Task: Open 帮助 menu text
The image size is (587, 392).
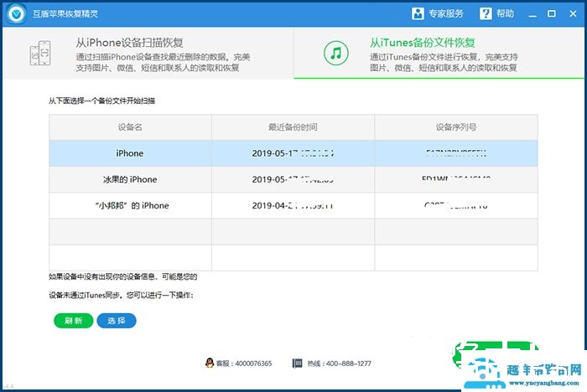Action: 505,14
